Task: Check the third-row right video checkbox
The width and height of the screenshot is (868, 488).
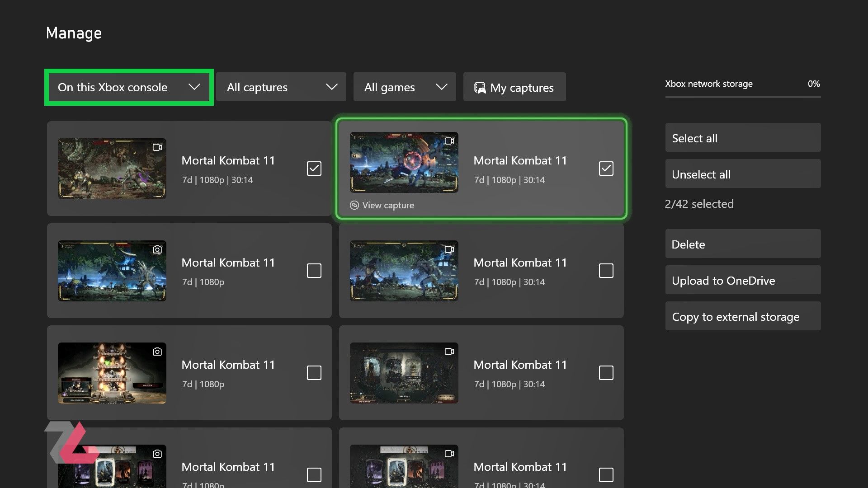Action: click(606, 373)
